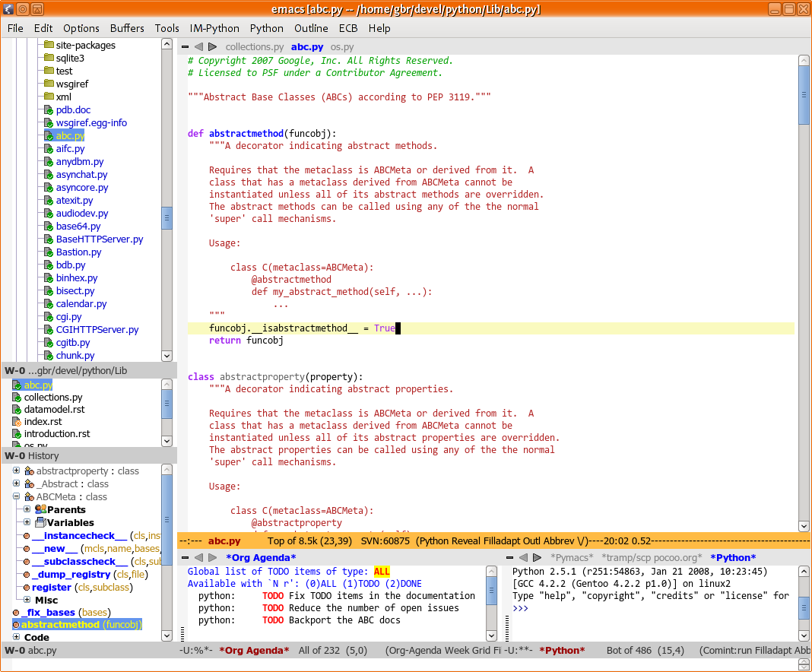The height and width of the screenshot is (672, 812).
Task: Click the file icon next to index.rst
Action: (x=17, y=422)
